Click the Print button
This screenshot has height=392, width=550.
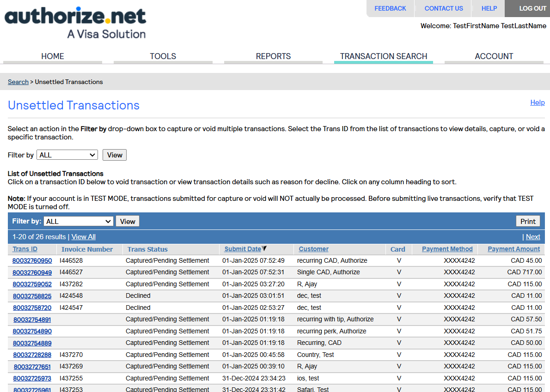tap(528, 222)
